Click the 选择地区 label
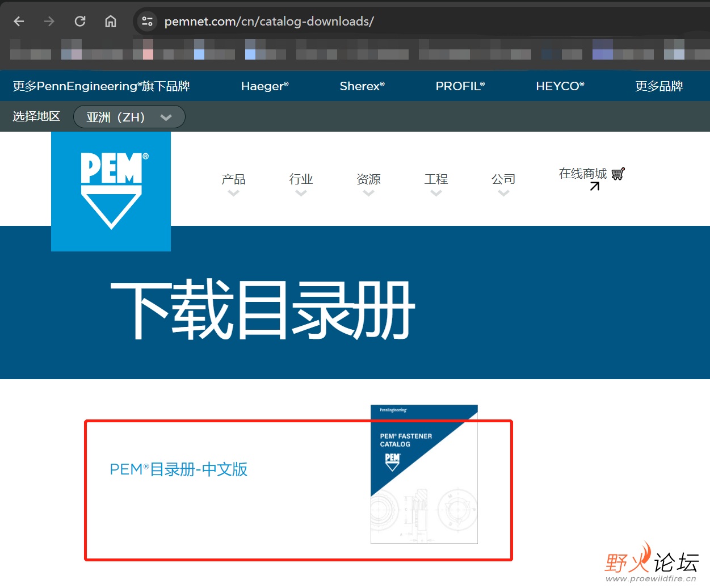The width and height of the screenshot is (710, 588). coord(36,116)
